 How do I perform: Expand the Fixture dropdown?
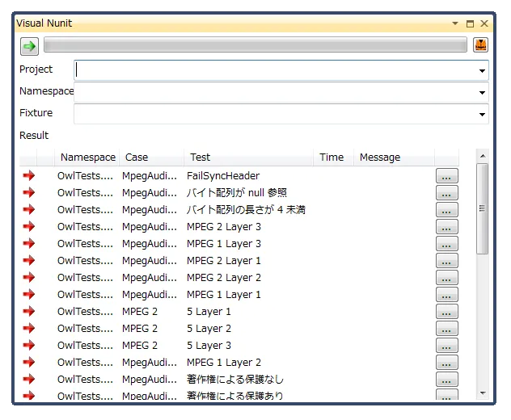tap(482, 115)
